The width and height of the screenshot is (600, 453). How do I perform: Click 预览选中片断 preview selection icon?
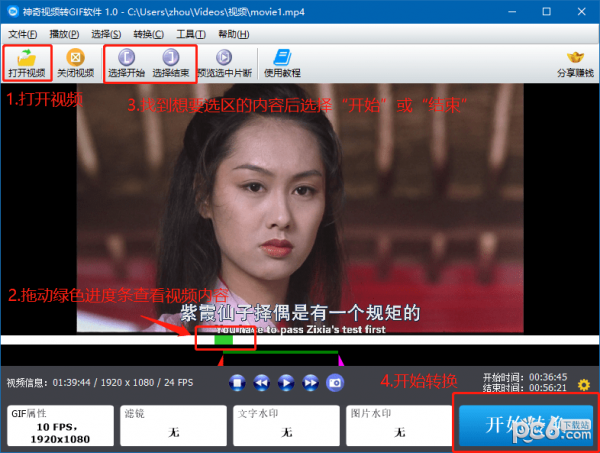224,63
